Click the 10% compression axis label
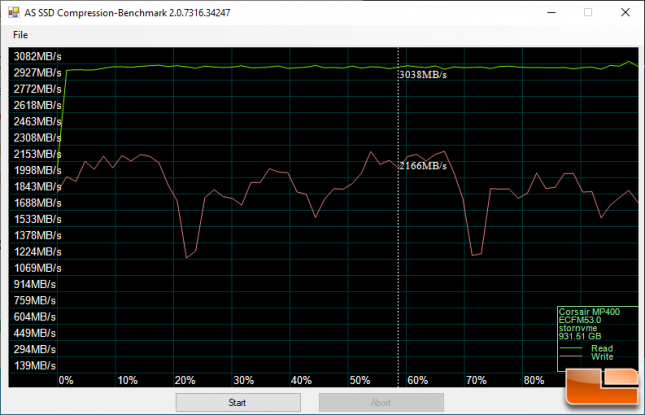This screenshot has width=645, height=415. coord(128,380)
